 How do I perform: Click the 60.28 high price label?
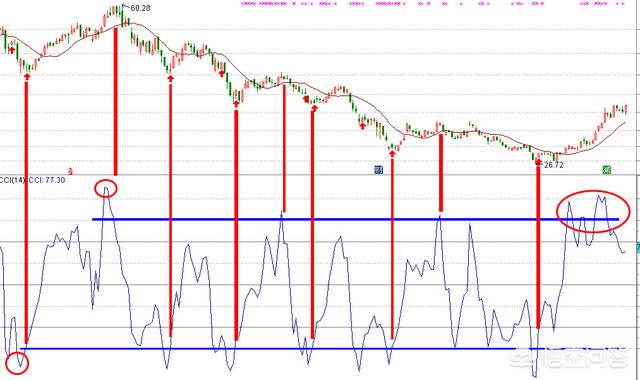pos(140,8)
